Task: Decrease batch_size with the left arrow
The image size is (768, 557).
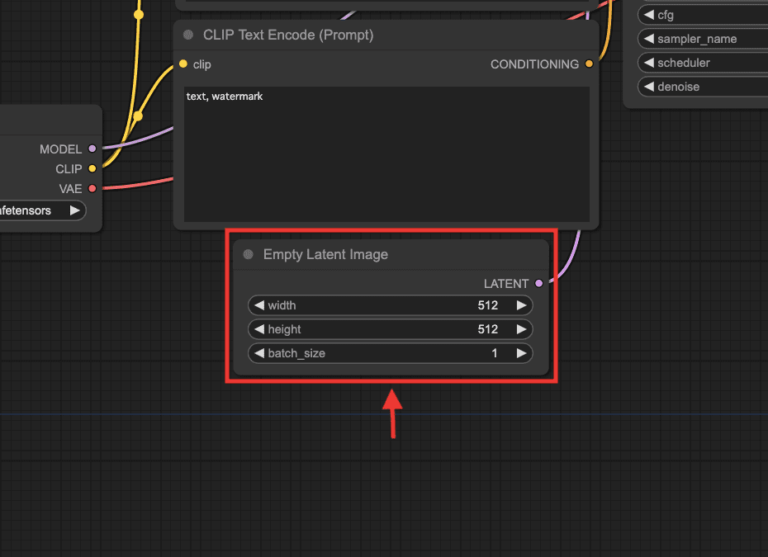Action: (259, 353)
